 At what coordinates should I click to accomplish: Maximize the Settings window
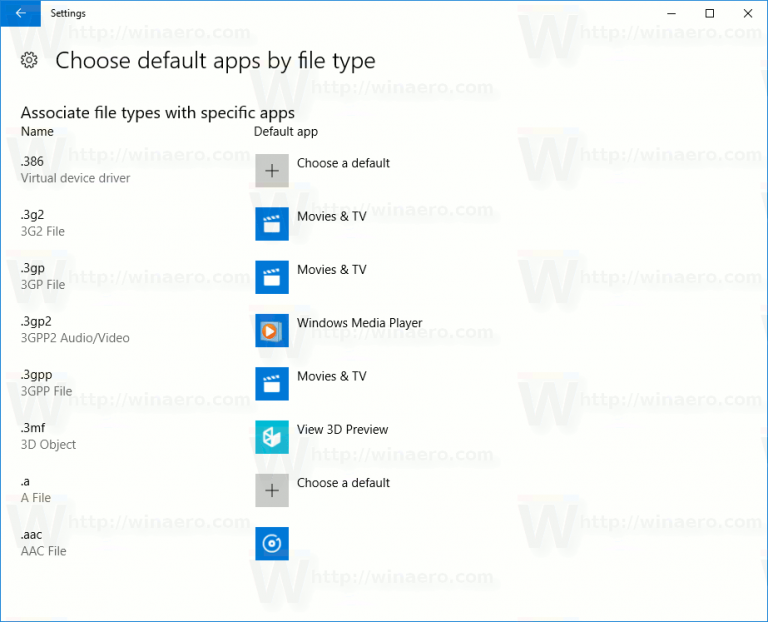coord(710,13)
